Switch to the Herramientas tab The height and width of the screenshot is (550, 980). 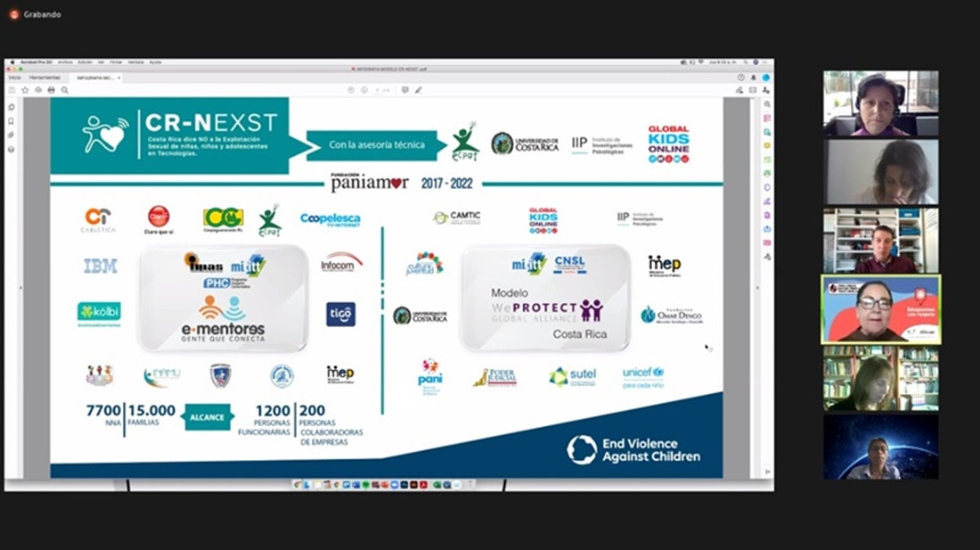coord(45,78)
